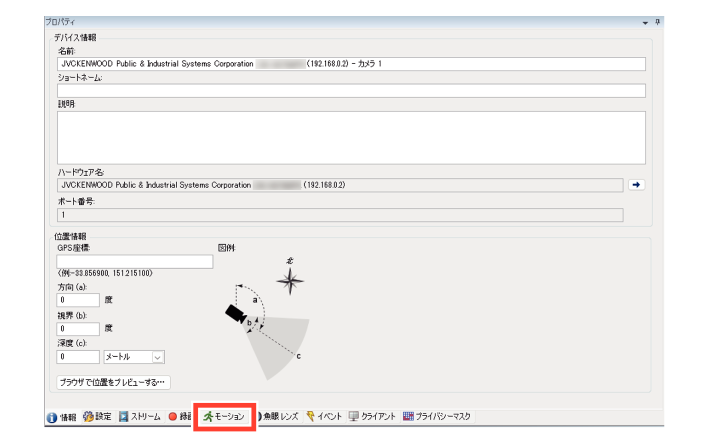Switch to the 情報 tab
Image resolution: width=708 pixels, height=443 pixels.
[x=62, y=417]
